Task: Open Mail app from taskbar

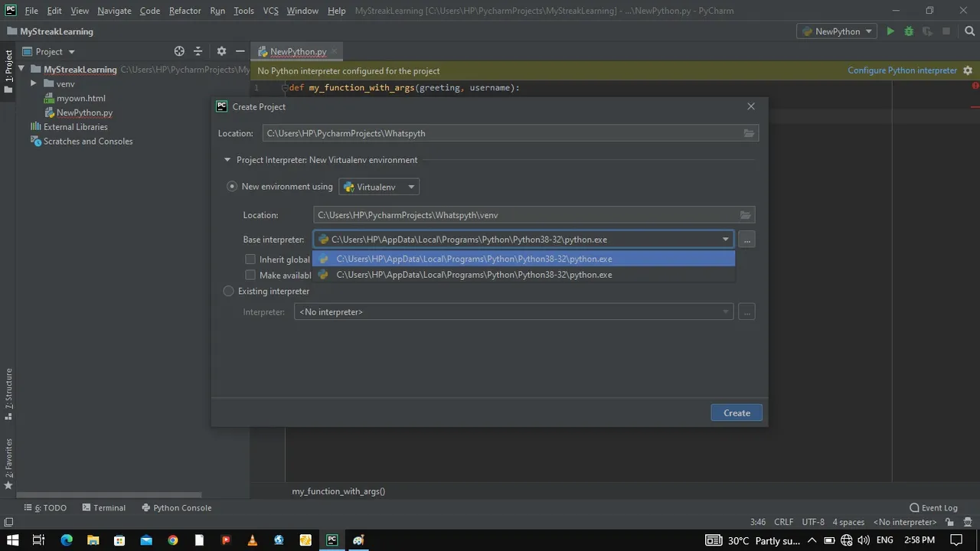Action: click(145, 540)
